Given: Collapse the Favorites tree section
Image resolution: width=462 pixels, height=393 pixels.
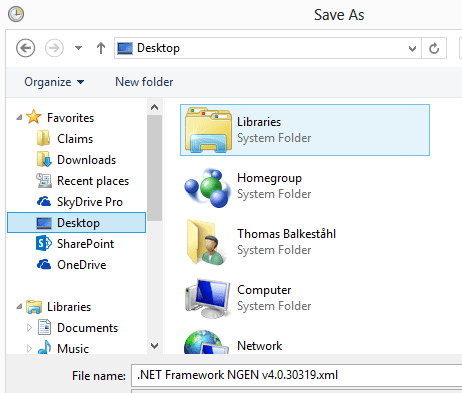Looking at the screenshot, I should [x=19, y=117].
